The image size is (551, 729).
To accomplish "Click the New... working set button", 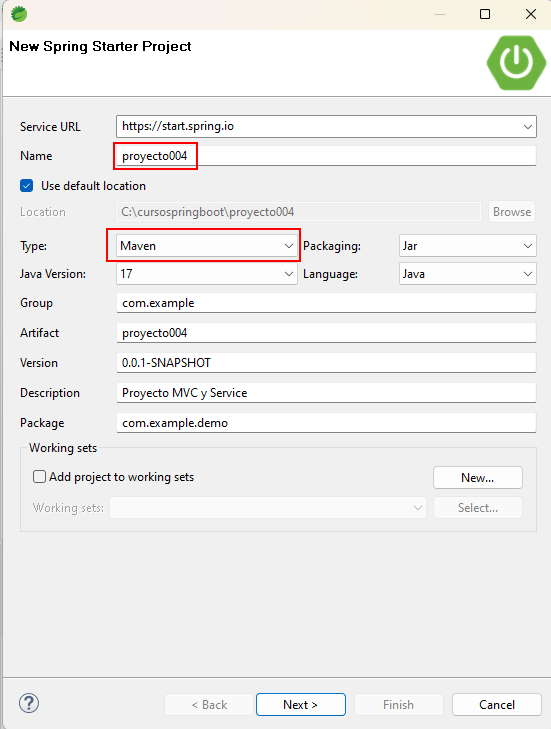I will click(x=478, y=477).
